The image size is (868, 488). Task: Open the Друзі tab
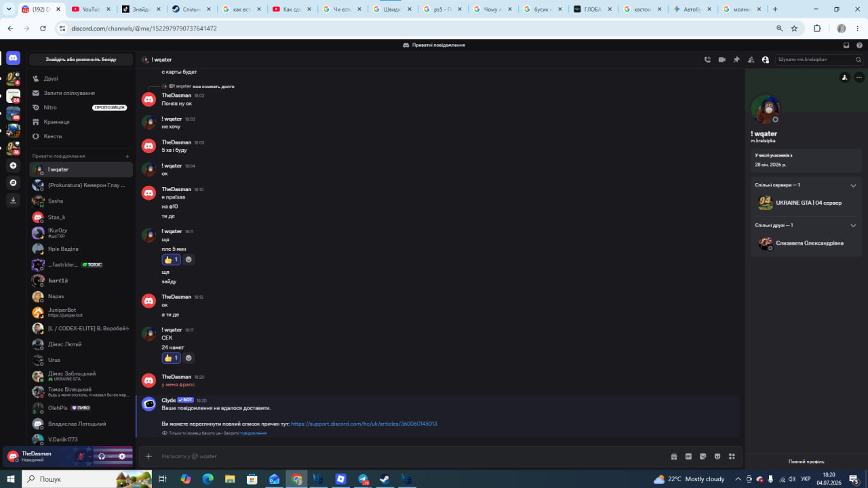[81, 79]
